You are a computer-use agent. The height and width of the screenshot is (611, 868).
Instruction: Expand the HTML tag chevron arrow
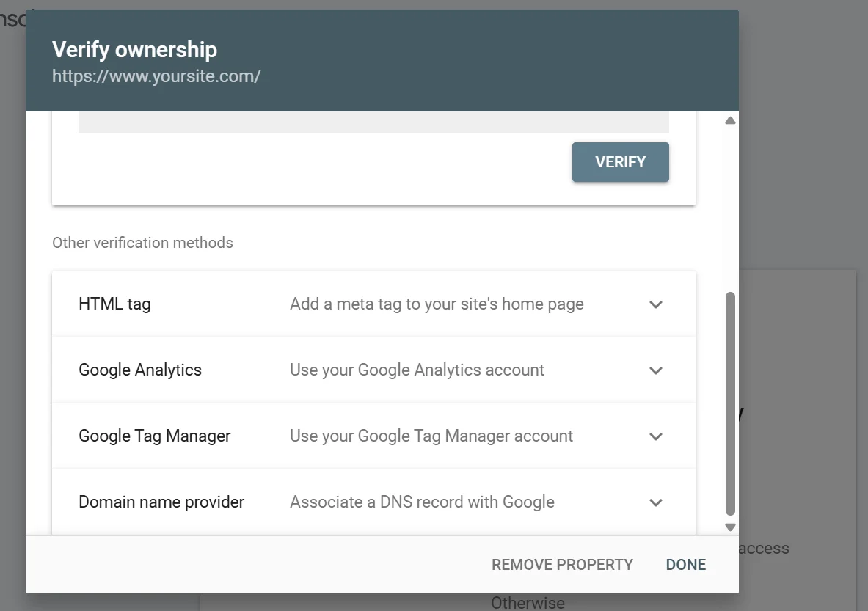pyautogui.click(x=656, y=304)
